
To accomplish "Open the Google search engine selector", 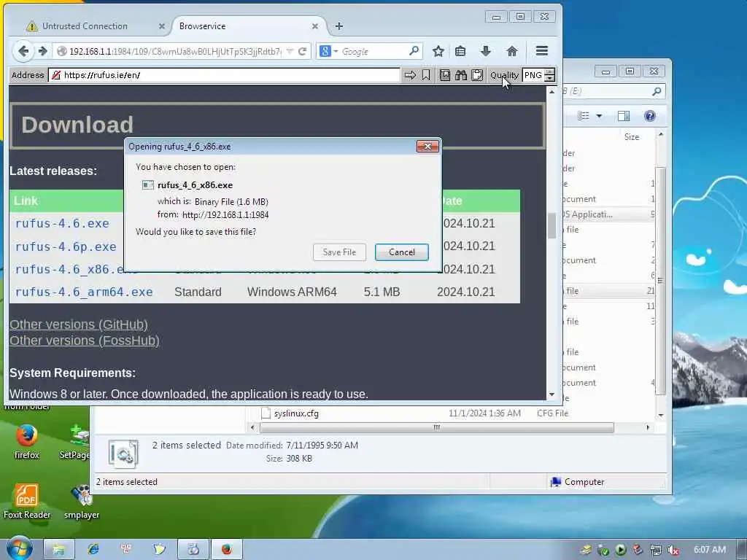I will [329, 51].
